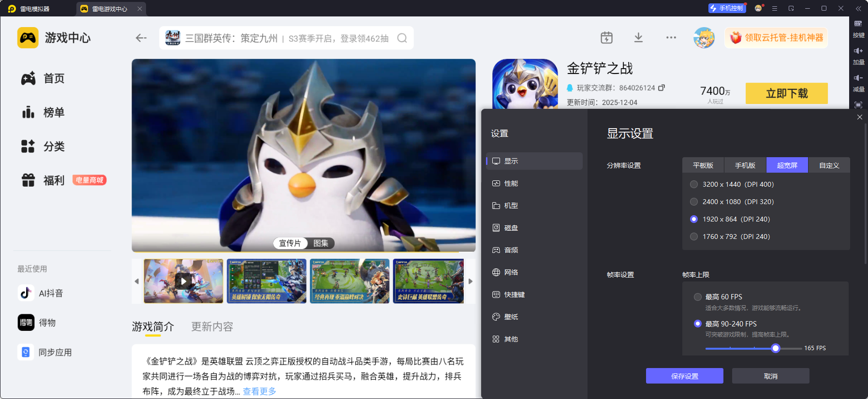The image size is (868, 399).
Task: Click 领取云托管-挂机神器 banner button
Action: click(x=776, y=38)
